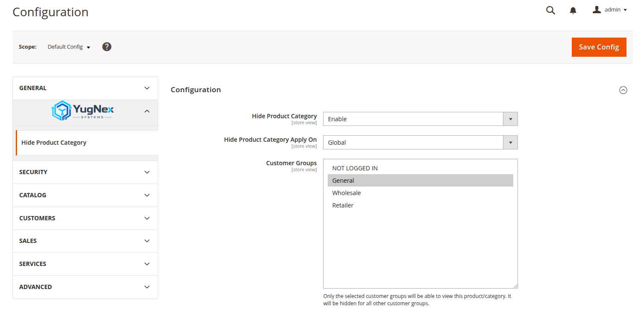The image size is (644, 333).
Task: Click the Save Config button
Action: (599, 47)
